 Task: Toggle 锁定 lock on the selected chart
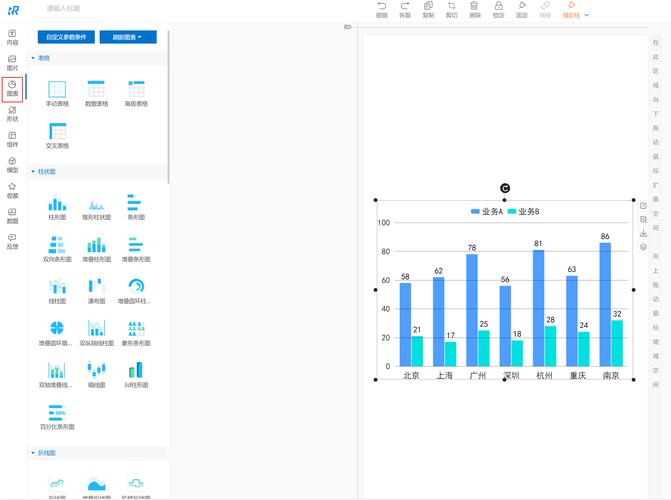[498, 9]
